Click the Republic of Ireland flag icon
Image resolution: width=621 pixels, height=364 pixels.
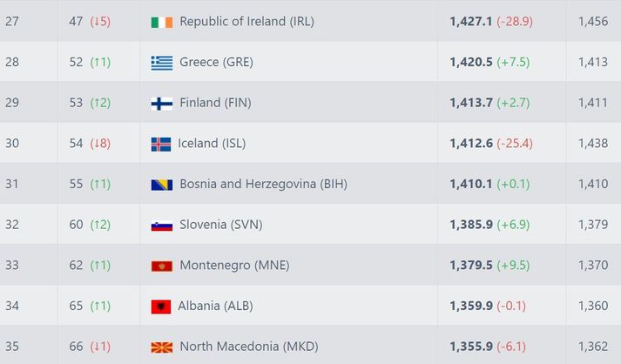click(x=162, y=22)
